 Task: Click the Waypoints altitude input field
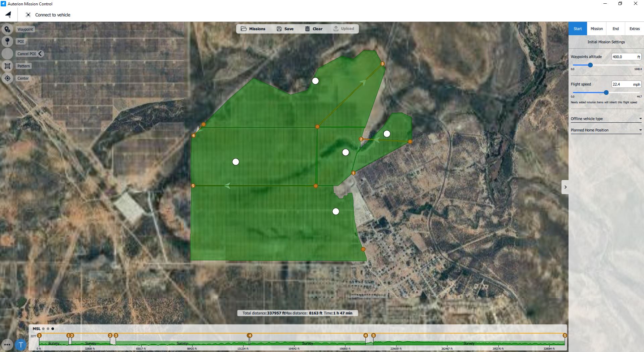point(624,57)
